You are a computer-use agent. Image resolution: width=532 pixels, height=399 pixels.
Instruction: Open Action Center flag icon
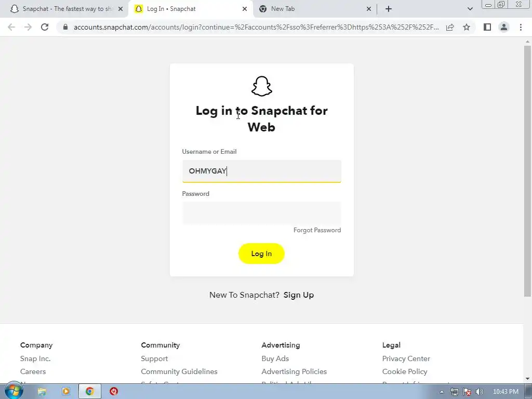(x=467, y=392)
